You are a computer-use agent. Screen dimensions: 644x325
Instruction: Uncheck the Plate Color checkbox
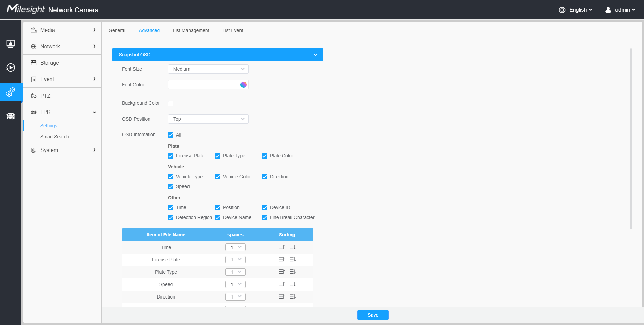pyautogui.click(x=265, y=156)
